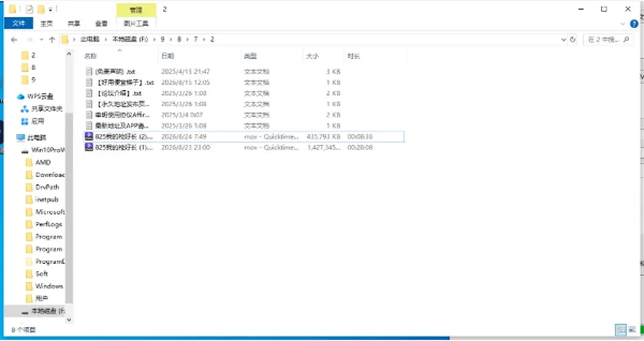Select the (免责声明).txt file
Image resolution: width=644 pixels, height=341 pixels.
[115, 72]
